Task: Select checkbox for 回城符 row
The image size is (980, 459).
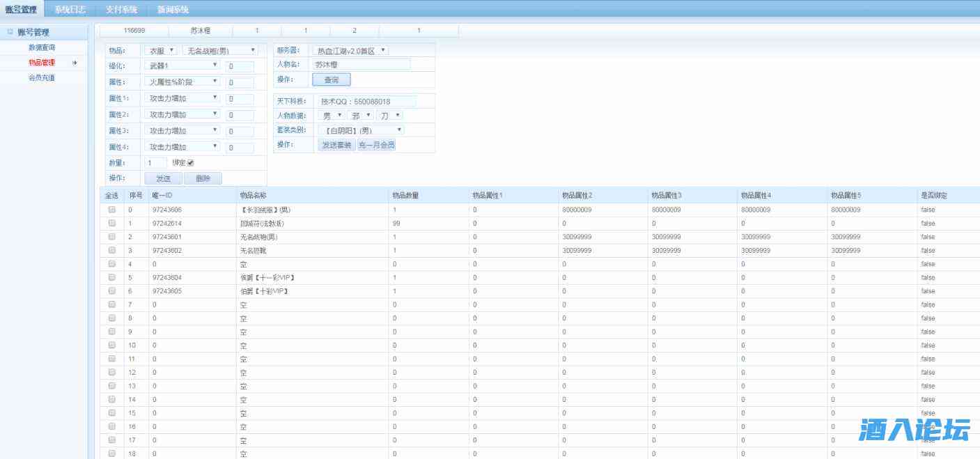Action: point(111,224)
